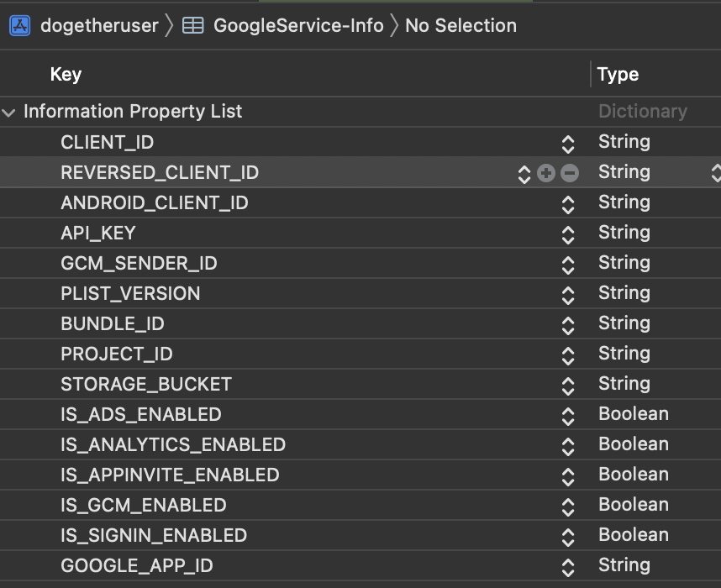The image size is (721, 588).
Task: Select the PLIST_VERSION key
Action: coord(130,294)
